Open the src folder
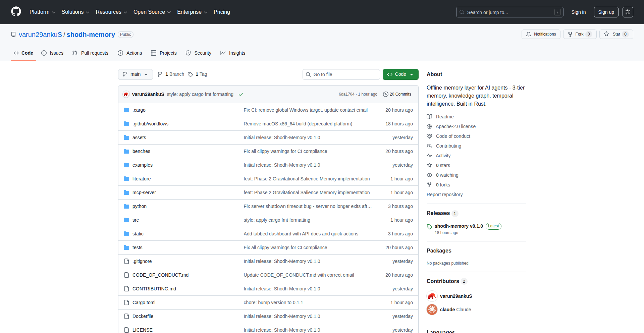The width and height of the screenshot is (644, 333). pyautogui.click(x=136, y=220)
